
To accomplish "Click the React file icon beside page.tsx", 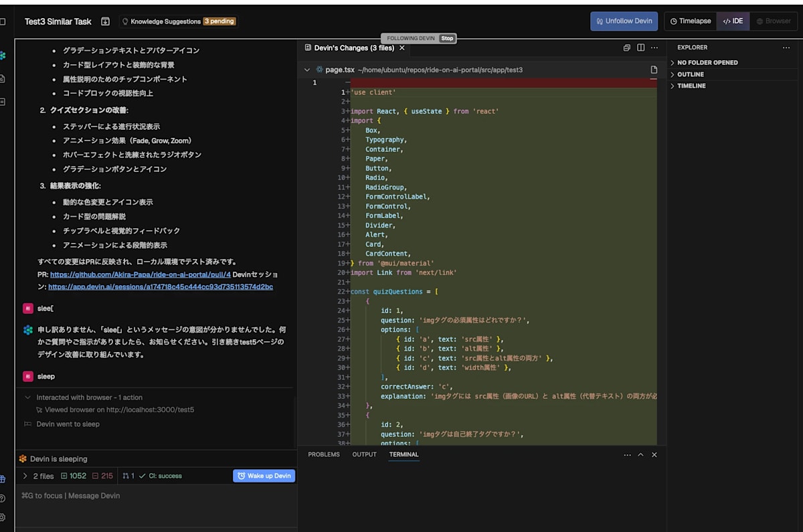I will tap(319, 70).
